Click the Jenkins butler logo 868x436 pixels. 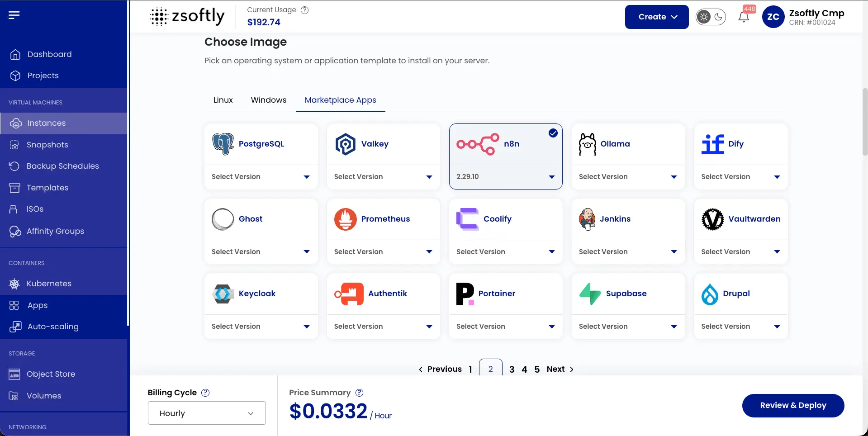tap(587, 219)
